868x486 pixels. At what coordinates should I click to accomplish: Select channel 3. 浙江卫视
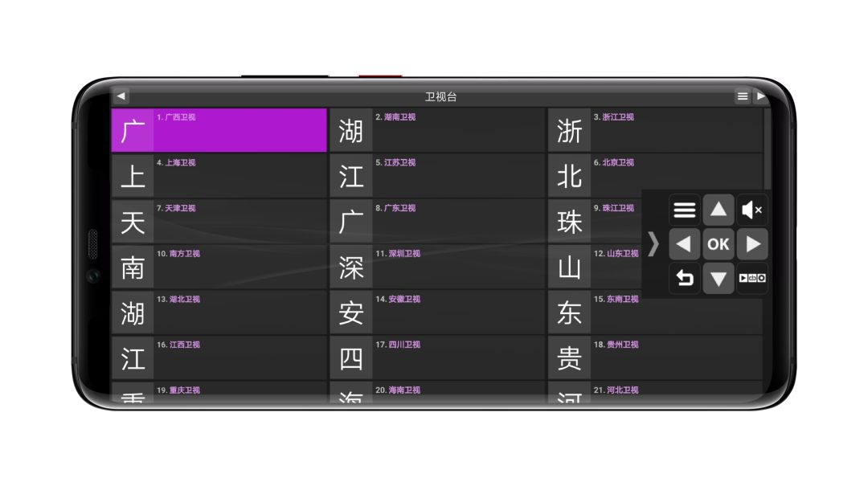click(656, 130)
